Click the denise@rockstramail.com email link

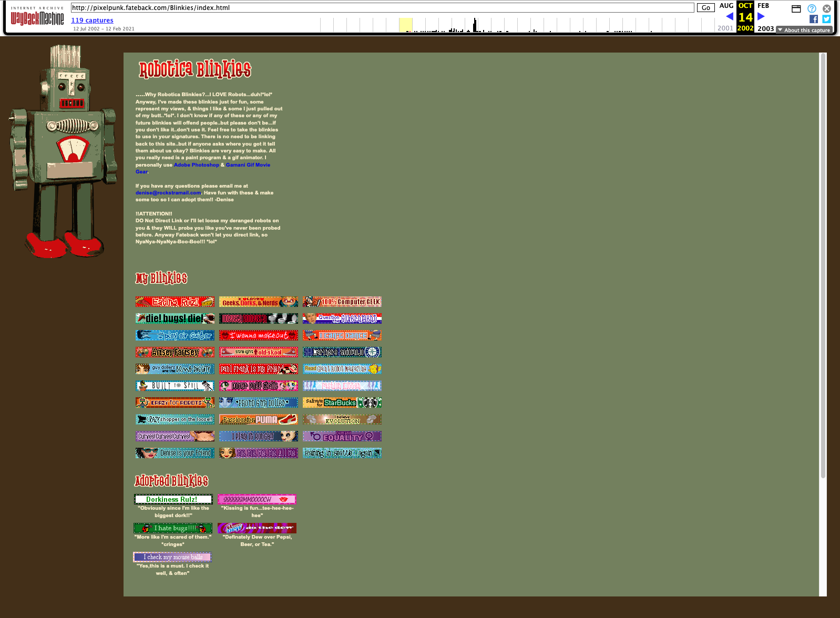pos(168,193)
